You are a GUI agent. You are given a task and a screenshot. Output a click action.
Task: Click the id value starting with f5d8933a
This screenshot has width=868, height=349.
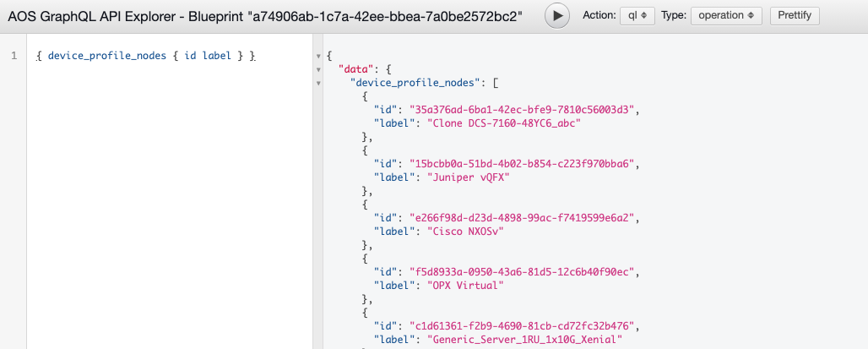coord(524,272)
